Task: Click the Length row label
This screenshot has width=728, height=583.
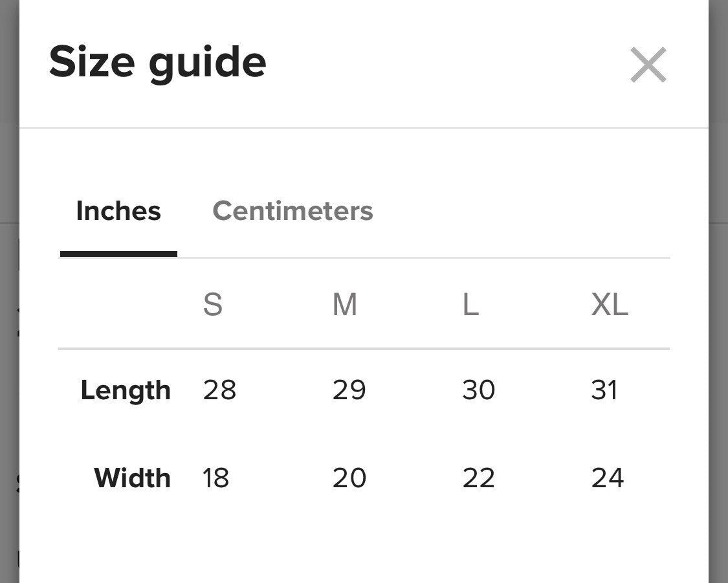Action: tap(126, 390)
